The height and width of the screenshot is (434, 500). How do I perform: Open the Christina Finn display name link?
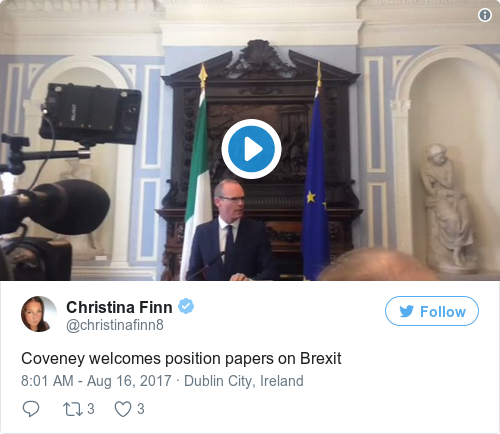point(119,307)
